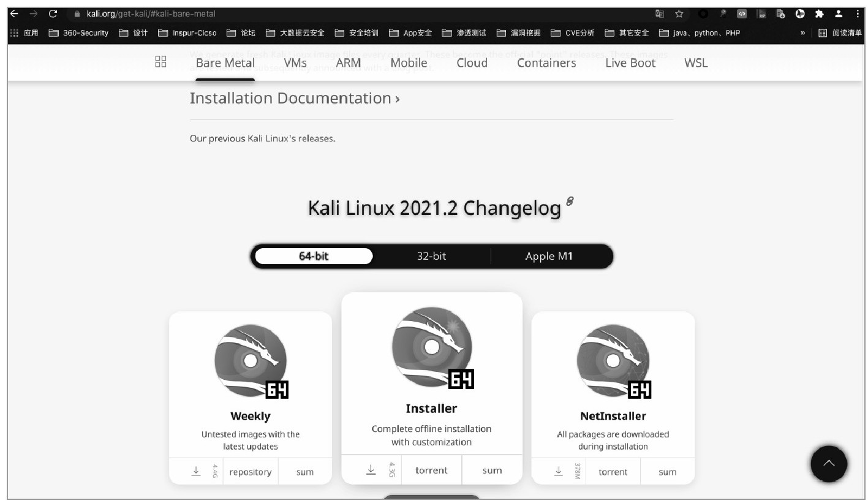Click the Weekly card title
Screen dimensions: 868x503
tap(251, 416)
